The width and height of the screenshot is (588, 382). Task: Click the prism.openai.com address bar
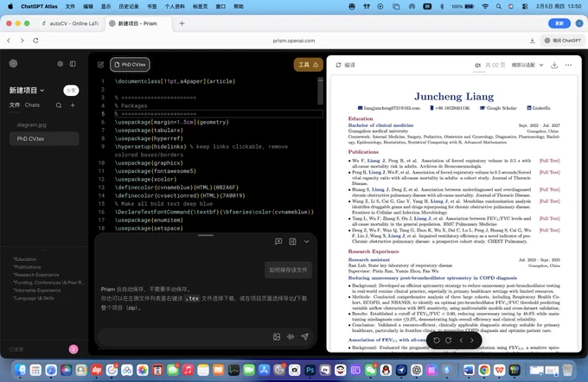[294, 41]
